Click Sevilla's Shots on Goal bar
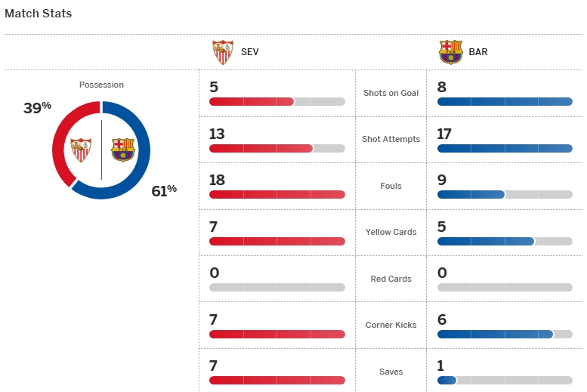This screenshot has width=587, height=392. 277,101
